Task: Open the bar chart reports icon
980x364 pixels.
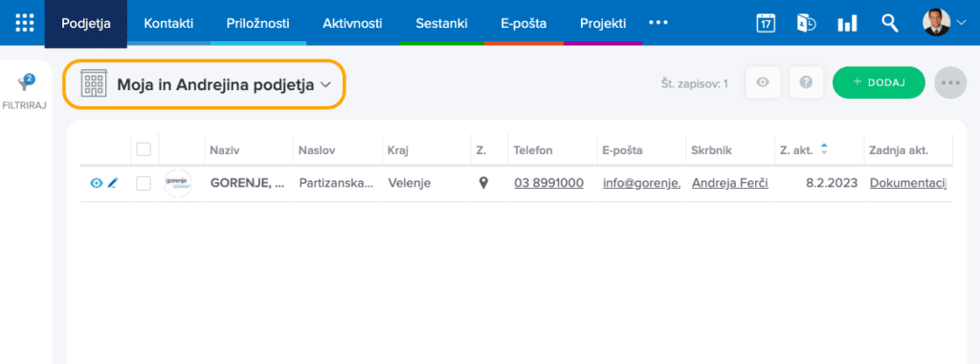Action: point(847,24)
